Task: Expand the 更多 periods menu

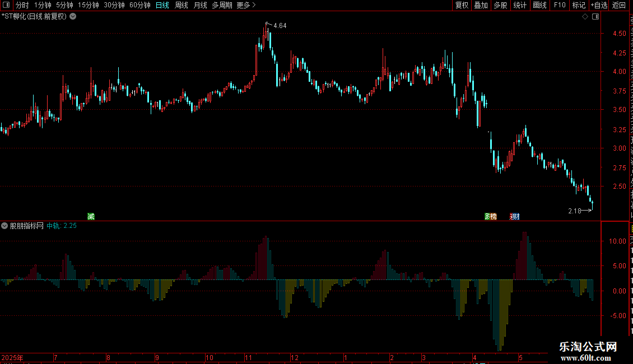Action: pyautogui.click(x=246, y=5)
